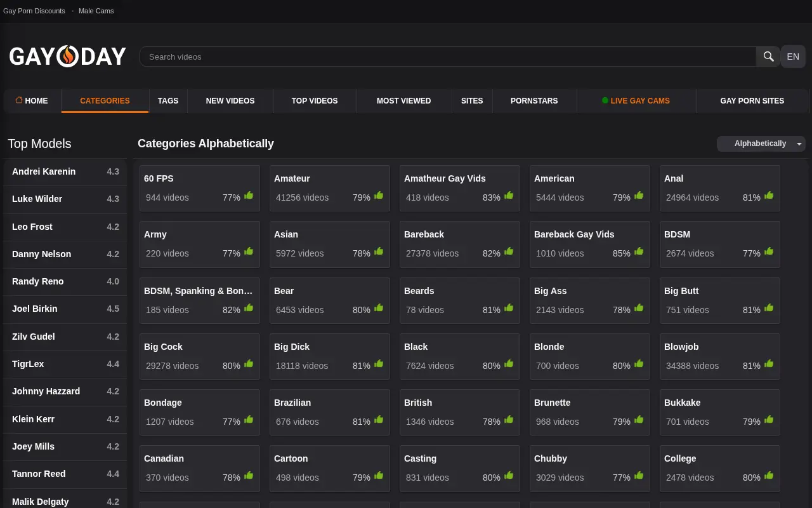Click the thumbs-up icon on Casting card
This screenshot has height=508, width=812.
509,476
